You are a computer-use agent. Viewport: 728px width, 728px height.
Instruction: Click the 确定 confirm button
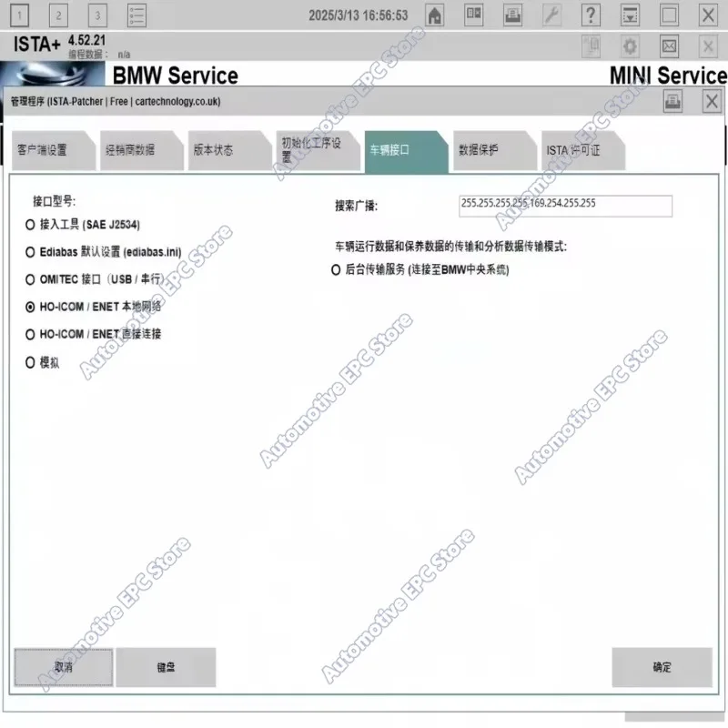pyautogui.click(x=662, y=667)
